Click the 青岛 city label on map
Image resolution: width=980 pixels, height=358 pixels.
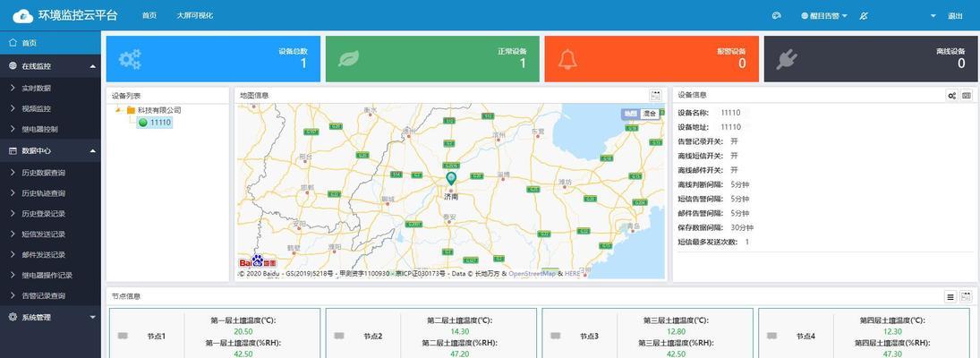(635, 226)
